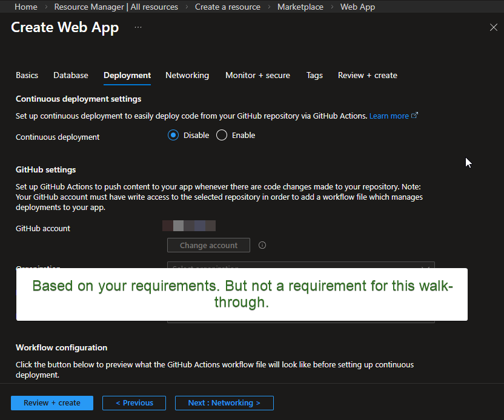Switch to the Basics tab
This screenshot has width=504, height=420.
click(27, 75)
